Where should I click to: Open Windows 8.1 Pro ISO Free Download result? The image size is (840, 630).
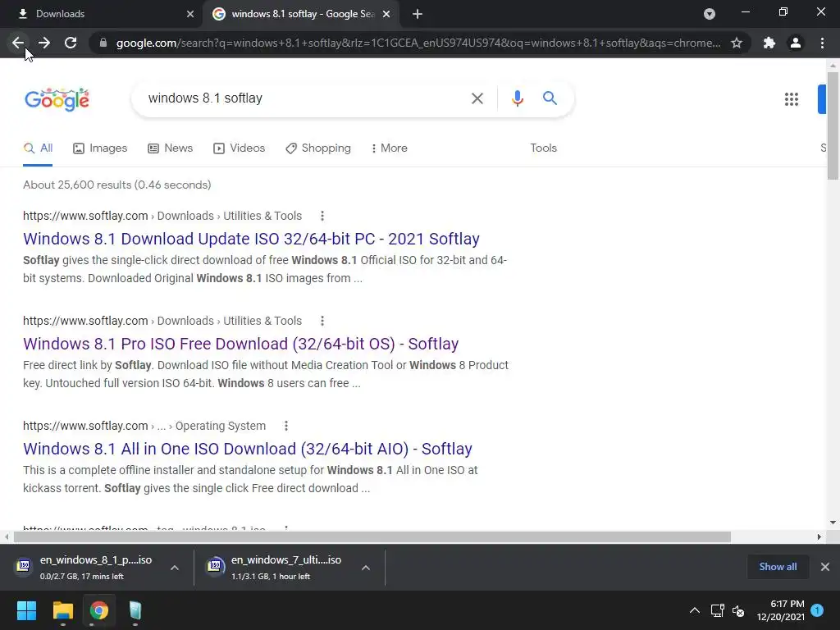(x=240, y=344)
